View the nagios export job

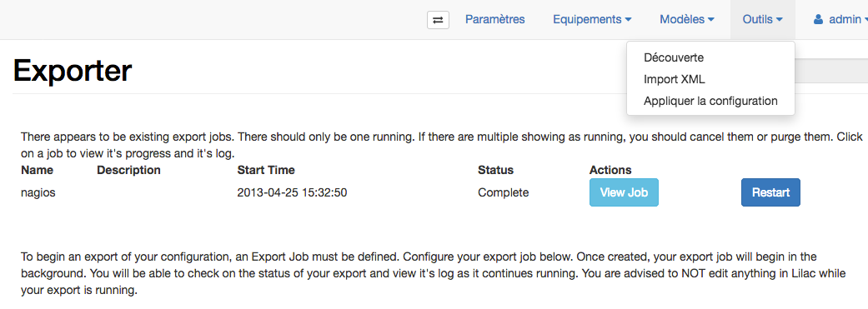(624, 192)
